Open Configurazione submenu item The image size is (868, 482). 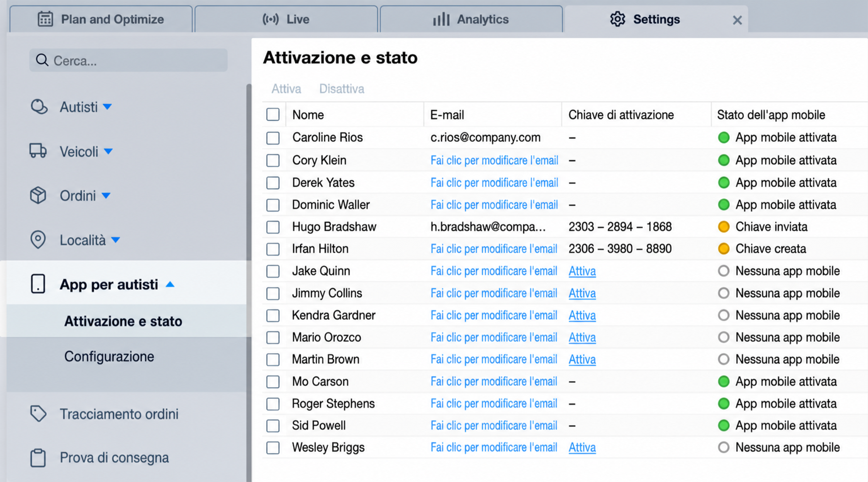109,357
